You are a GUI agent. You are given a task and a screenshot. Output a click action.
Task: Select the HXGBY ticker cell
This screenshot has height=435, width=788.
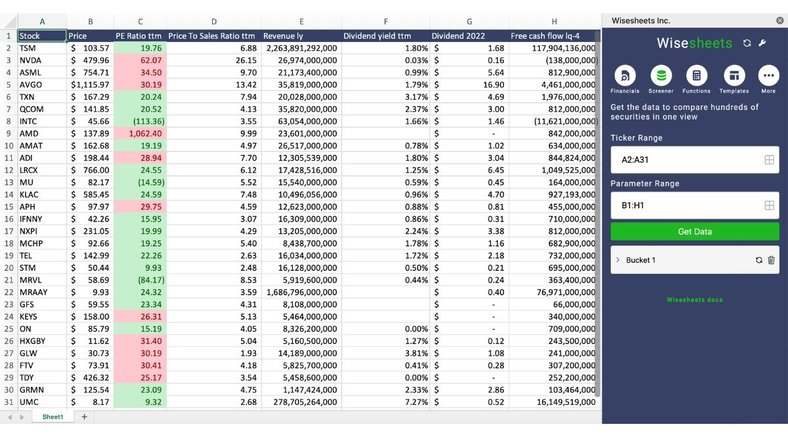[42, 341]
